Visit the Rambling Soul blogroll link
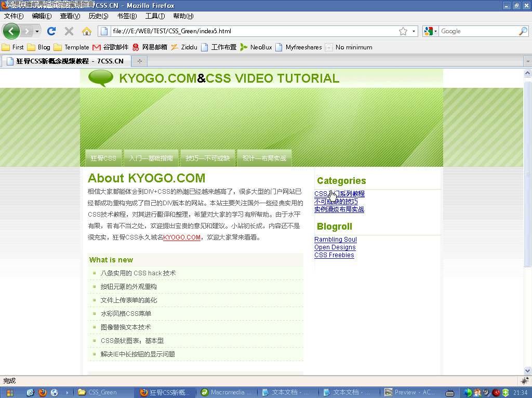 pyautogui.click(x=336, y=239)
